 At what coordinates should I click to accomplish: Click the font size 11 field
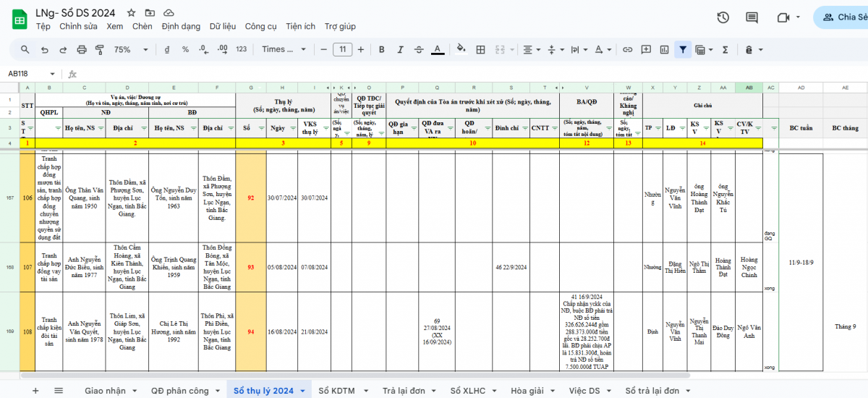point(342,49)
